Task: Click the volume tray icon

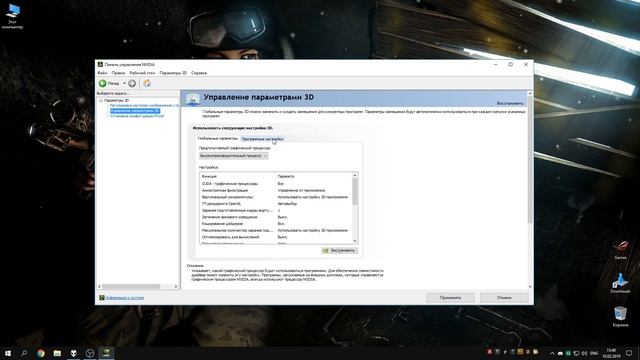Action: click(x=584, y=353)
